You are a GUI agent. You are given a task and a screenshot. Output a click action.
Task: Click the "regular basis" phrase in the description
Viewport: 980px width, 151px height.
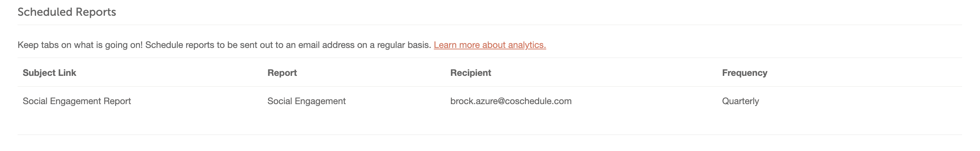404,45
